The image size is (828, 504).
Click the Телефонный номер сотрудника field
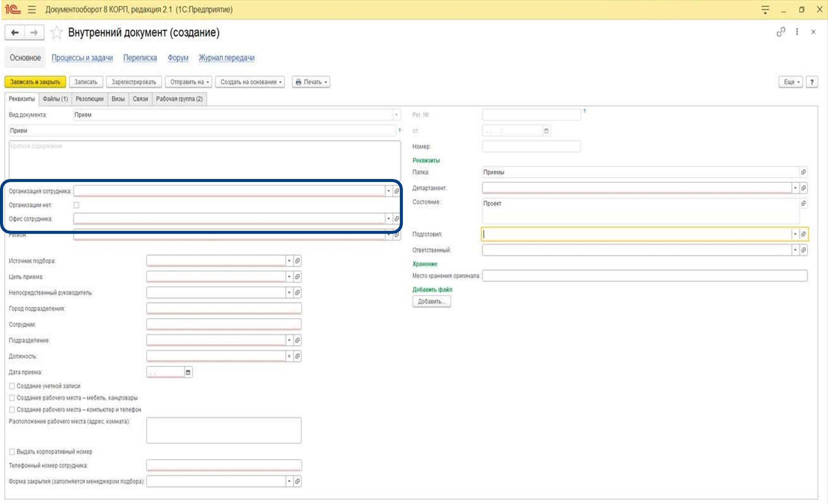click(x=224, y=465)
